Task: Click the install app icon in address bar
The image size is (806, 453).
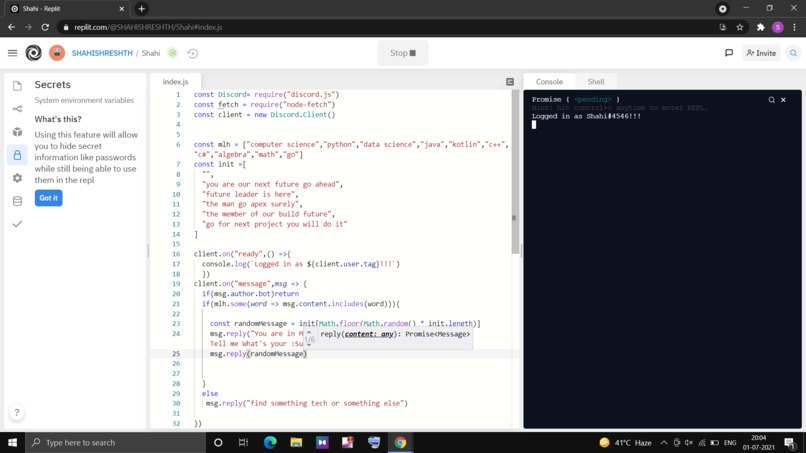Action: pos(723,27)
